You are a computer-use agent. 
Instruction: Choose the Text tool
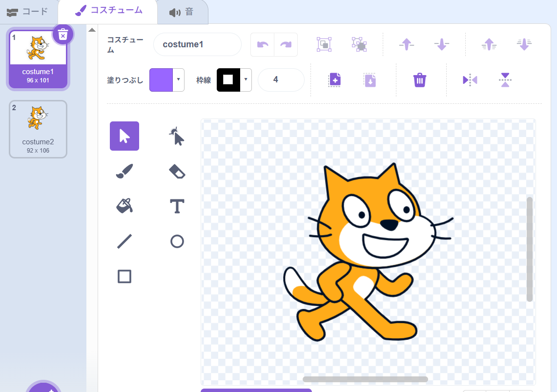tap(177, 206)
